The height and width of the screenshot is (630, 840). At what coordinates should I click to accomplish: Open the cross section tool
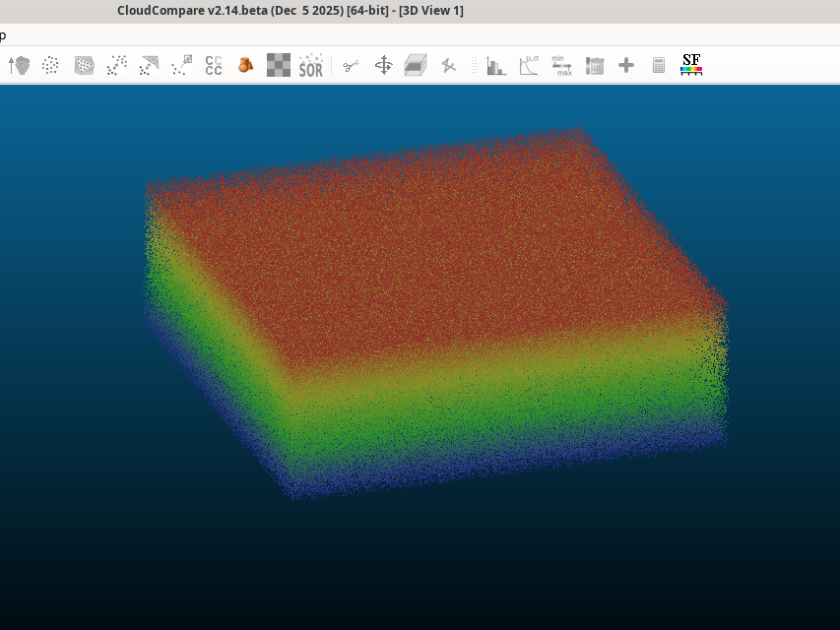point(415,65)
